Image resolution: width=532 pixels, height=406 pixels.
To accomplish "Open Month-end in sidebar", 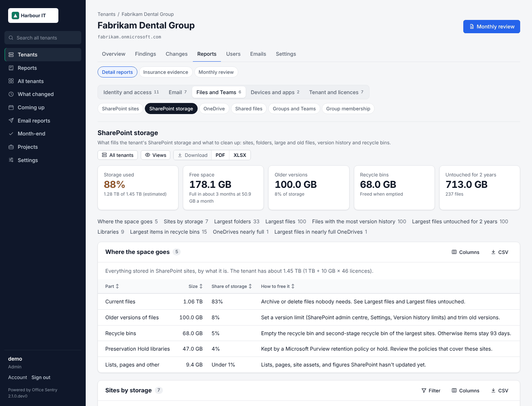I will coord(43,134).
